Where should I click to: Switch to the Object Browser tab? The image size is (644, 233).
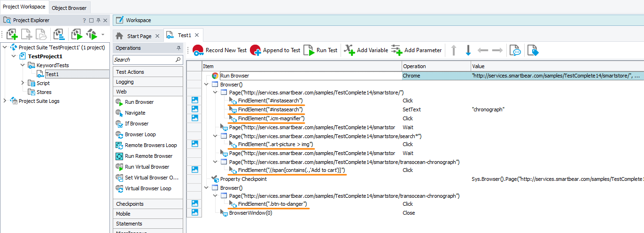[x=69, y=8]
